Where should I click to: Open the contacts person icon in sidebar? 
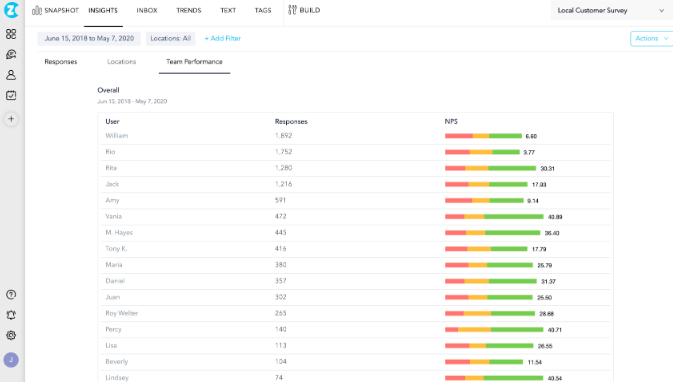(x=11, y=75)
